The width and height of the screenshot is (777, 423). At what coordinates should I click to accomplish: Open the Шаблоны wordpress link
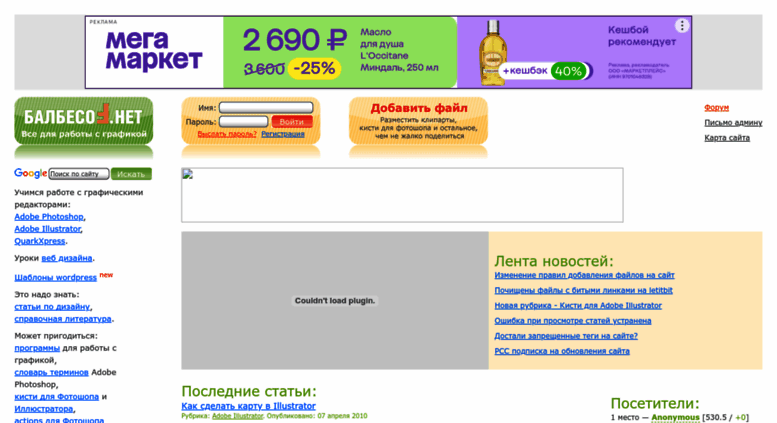tap(56, 277)
